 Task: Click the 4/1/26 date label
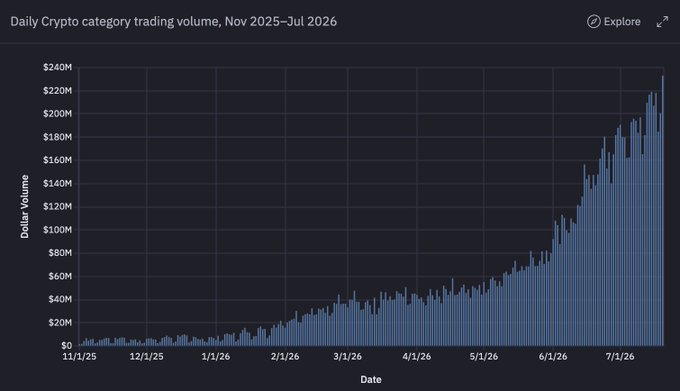pyautogui.click(x=417, y=357)
